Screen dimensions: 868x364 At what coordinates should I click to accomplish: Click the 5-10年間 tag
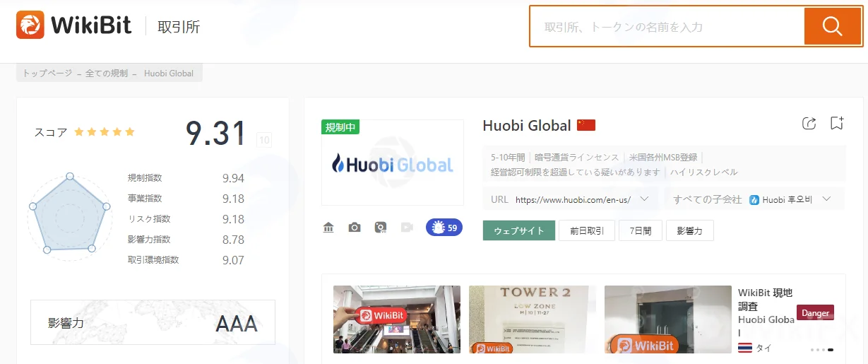(508, 158)
